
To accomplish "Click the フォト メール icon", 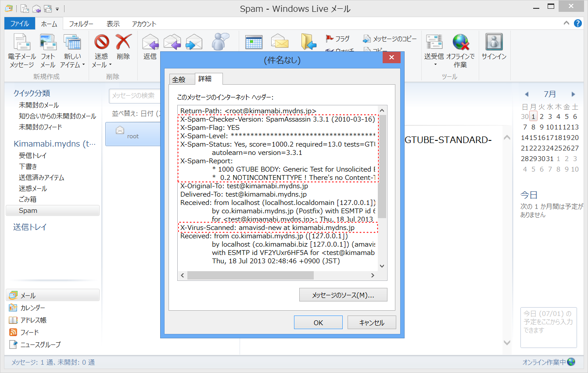I will coord(48,51).
